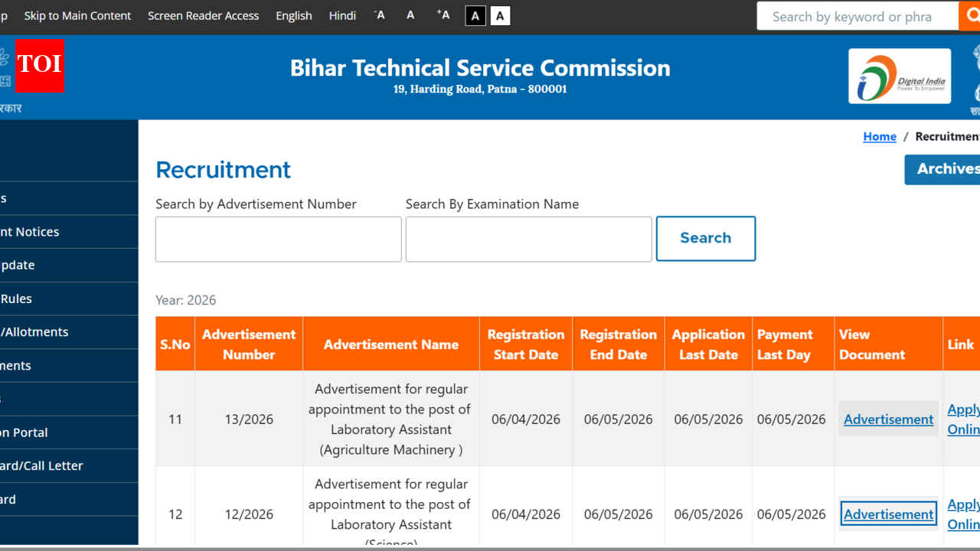Click serial number 11 cell

pyautogui.click(x=175, y=419)
